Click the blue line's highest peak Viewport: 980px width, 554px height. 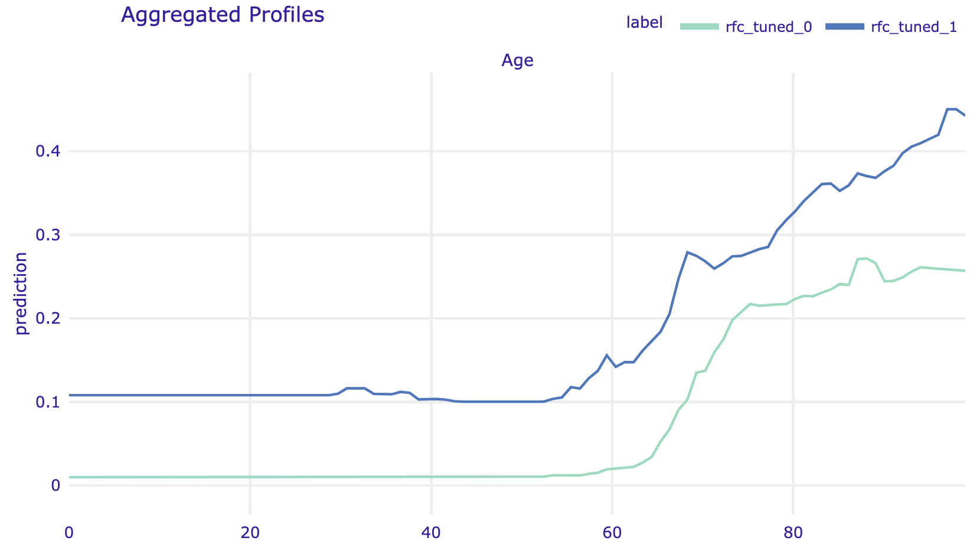pos(951,109)
